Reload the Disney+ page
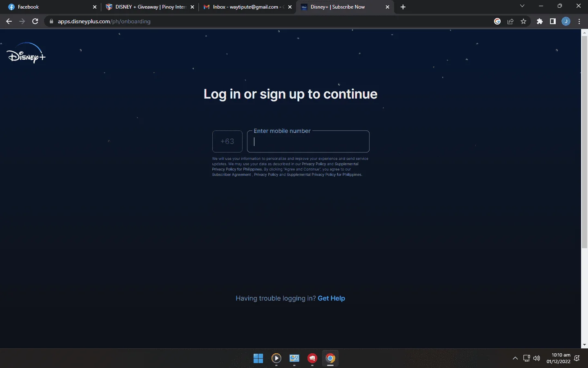This screenshot has height=368, width=588. click(x=35, y=21)
